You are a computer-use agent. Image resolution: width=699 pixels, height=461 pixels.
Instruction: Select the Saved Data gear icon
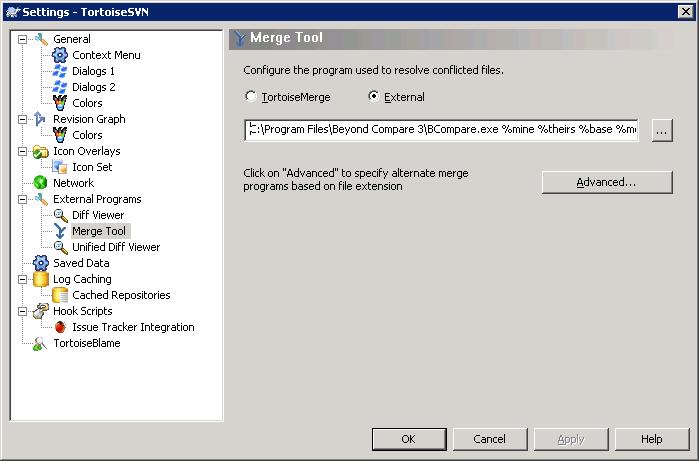click(x=41, y=263)
